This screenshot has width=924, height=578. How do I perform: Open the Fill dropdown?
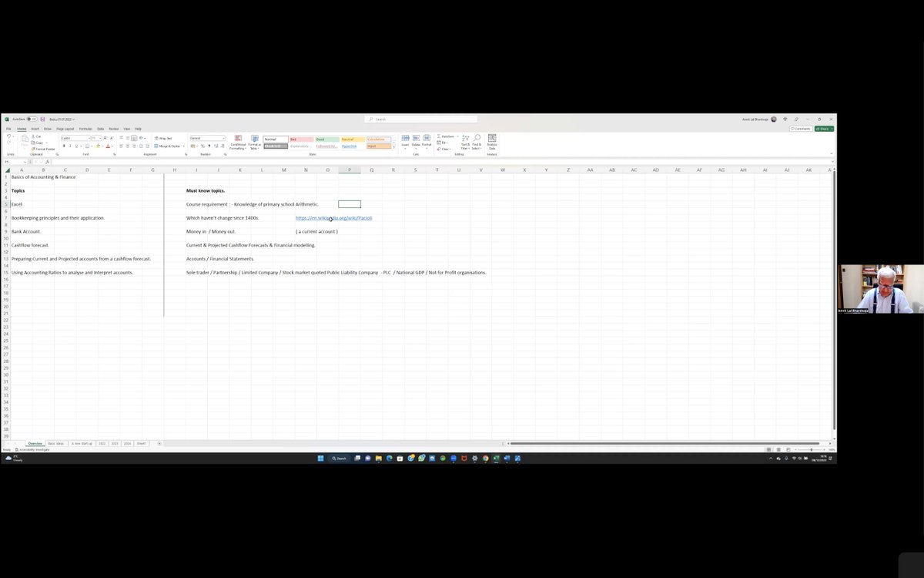click(443, 143)
